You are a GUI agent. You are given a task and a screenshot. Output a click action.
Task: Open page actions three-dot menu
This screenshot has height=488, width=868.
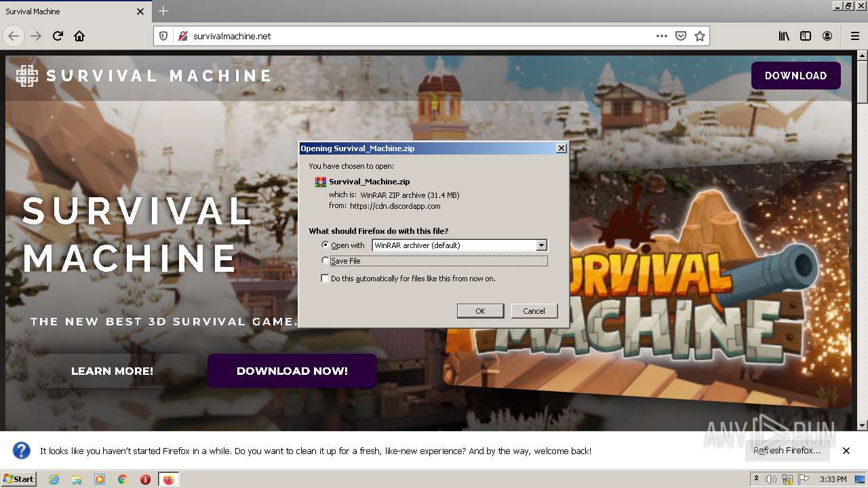click(662, 36)
